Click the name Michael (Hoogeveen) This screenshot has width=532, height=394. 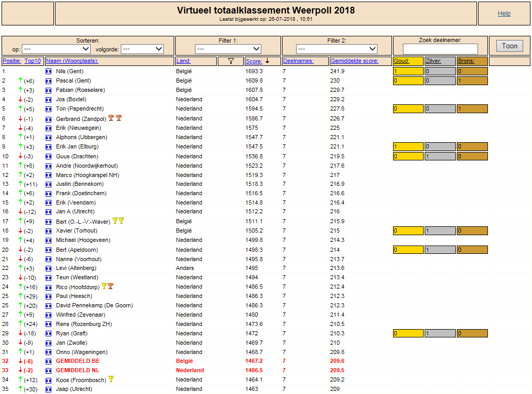click(83, 240)
